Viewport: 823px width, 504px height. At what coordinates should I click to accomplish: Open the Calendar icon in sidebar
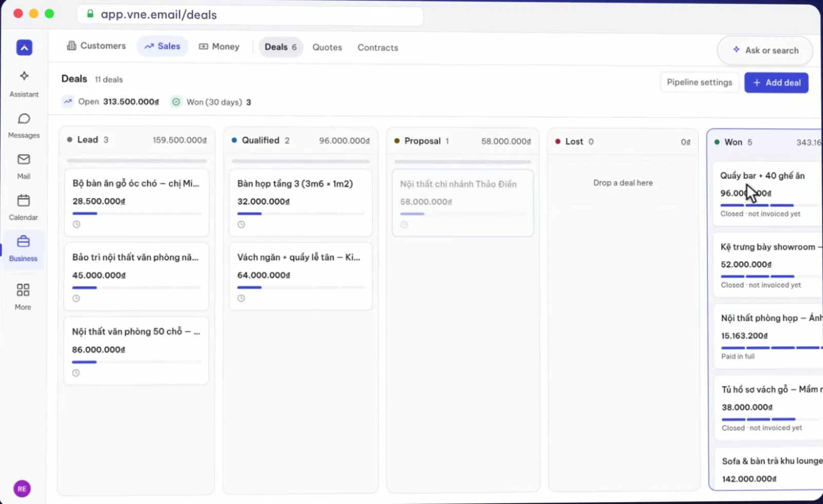[x=24, y=200]
